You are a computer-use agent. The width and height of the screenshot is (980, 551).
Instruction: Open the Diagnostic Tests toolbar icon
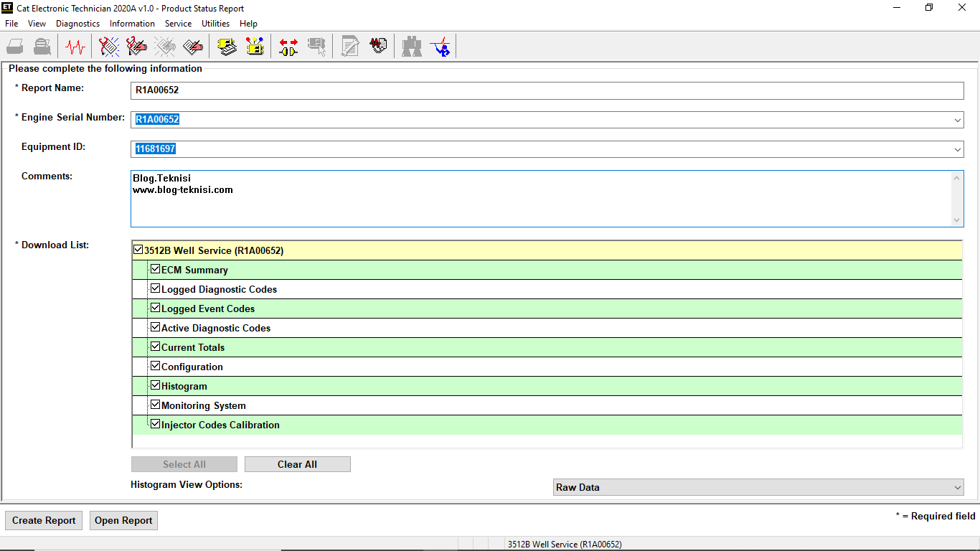379,46
